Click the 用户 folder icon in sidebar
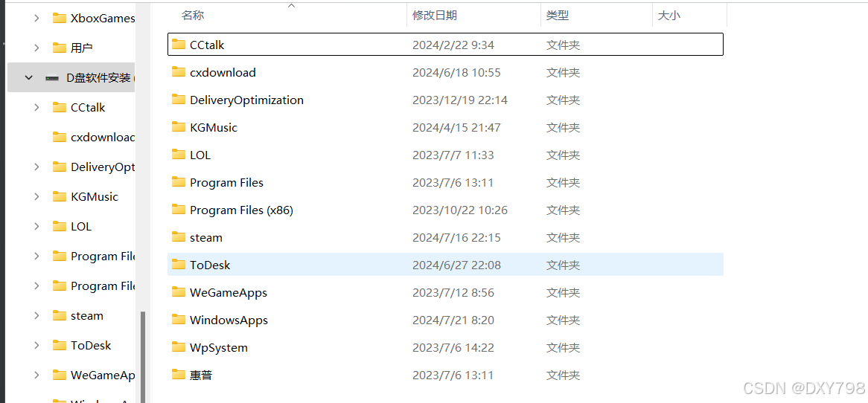 (x=60, y=48)
